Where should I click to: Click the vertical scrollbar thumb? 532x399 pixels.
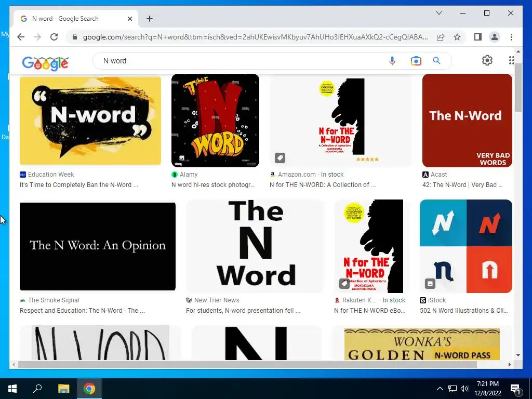(x=518, y=87)
